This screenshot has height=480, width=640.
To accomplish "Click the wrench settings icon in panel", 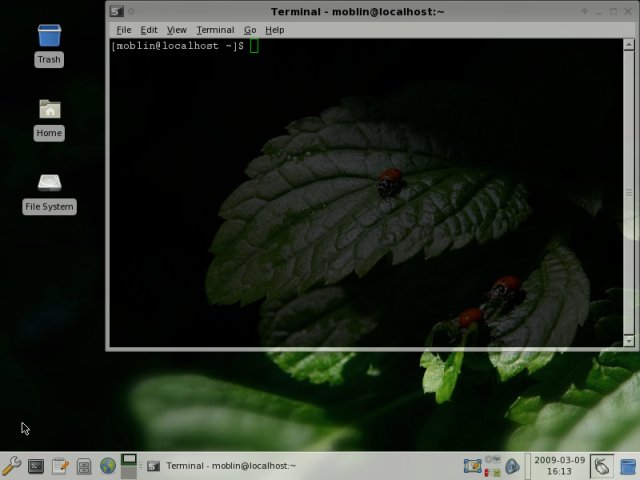I will 12,465.
